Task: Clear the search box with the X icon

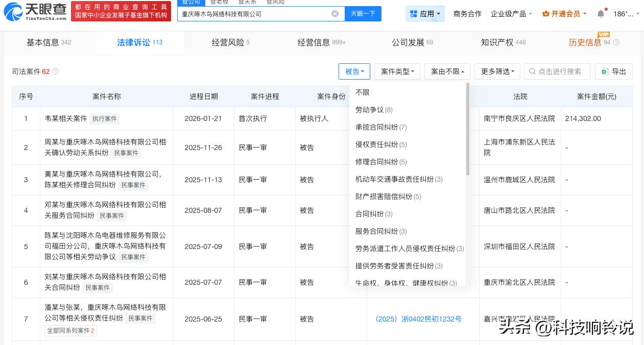Action: 335,14
